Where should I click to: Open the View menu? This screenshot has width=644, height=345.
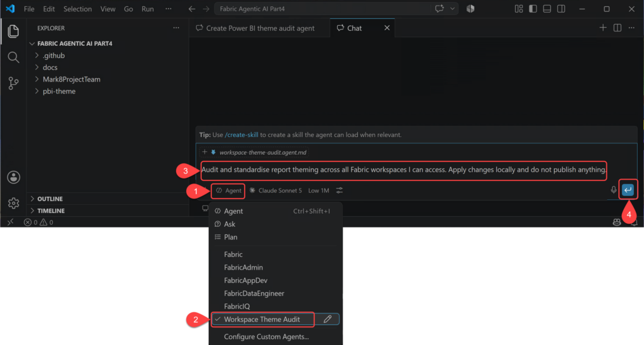click(x=108, y=9)
